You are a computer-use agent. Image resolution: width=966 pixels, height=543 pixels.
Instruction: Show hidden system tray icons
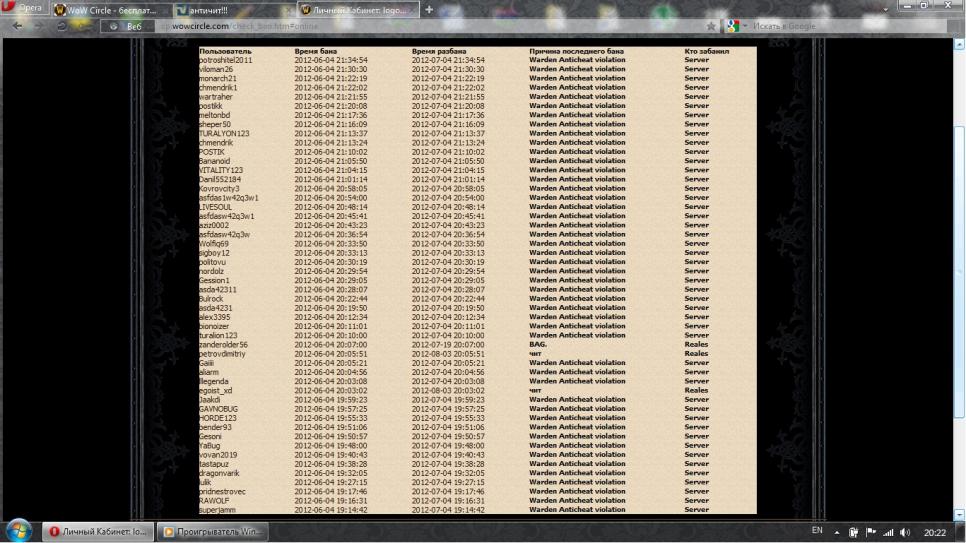tap(838, 531)
